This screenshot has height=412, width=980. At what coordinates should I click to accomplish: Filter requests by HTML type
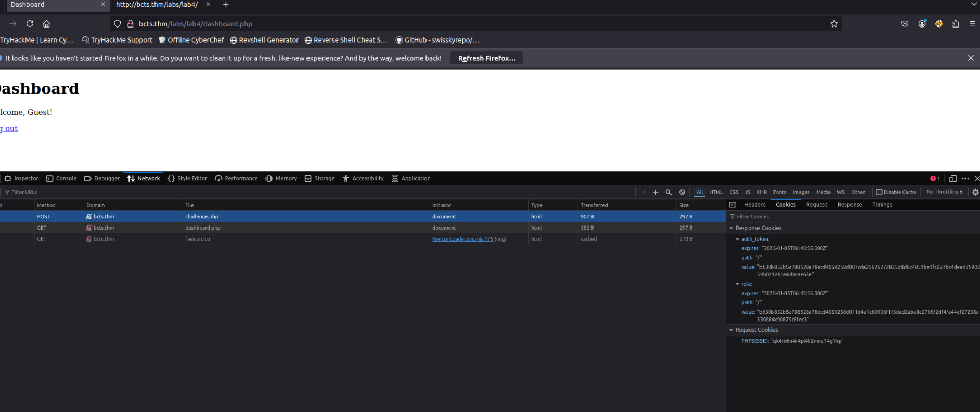pyautogui.click(x=716, y=192)
